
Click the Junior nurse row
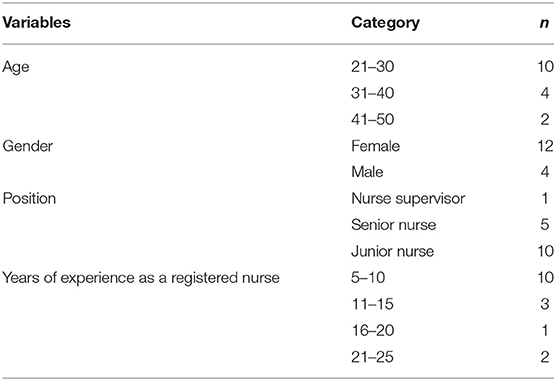[278, 252]
